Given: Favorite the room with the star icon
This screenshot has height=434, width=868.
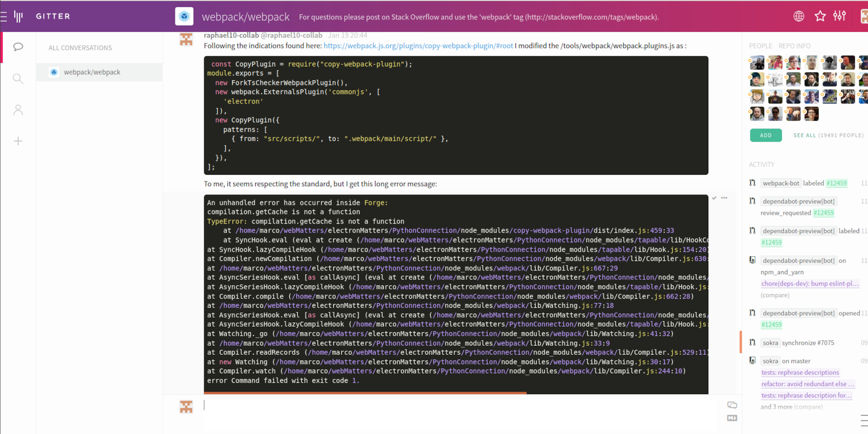Looking at the screenshot, I should tap(820, 16).
